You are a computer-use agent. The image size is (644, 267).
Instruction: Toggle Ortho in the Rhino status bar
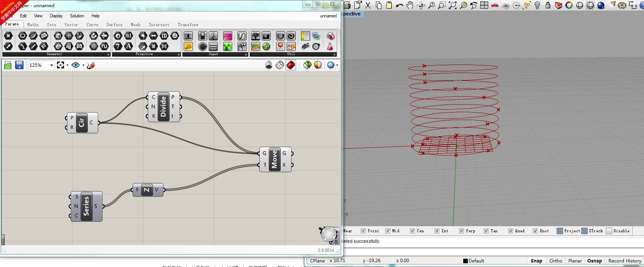(x=556, y=261)
